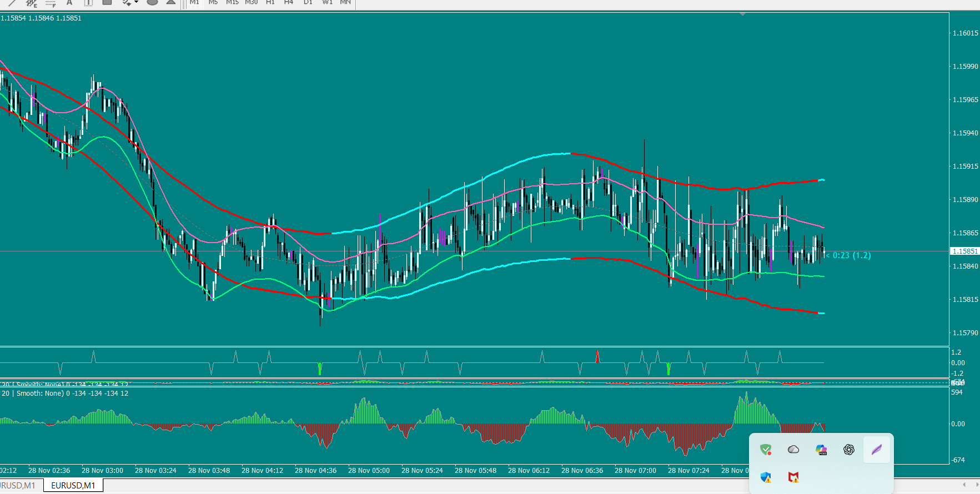Select the triangle shape tool
Screen dimensions: 980x494
click(x=171, y=2)
